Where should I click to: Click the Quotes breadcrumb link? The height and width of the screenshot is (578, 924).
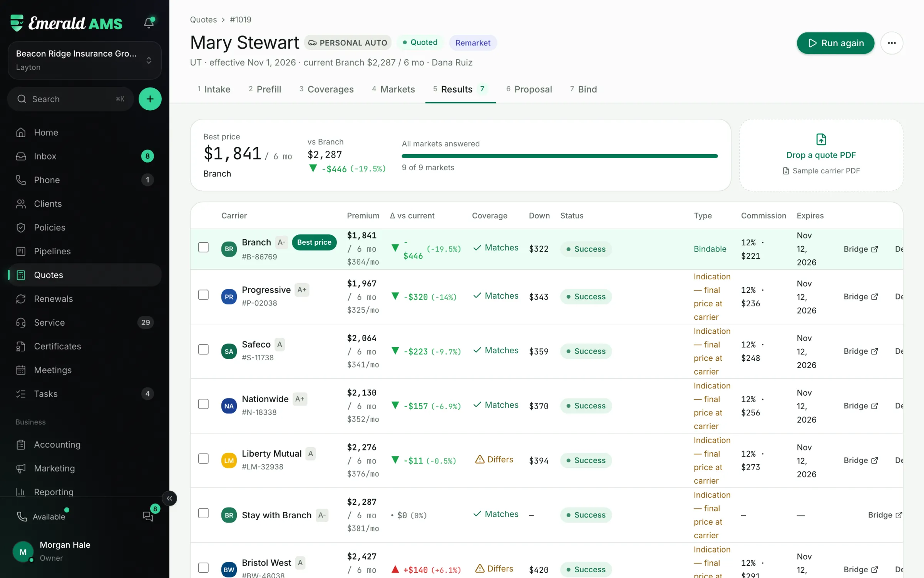point(203,20)
